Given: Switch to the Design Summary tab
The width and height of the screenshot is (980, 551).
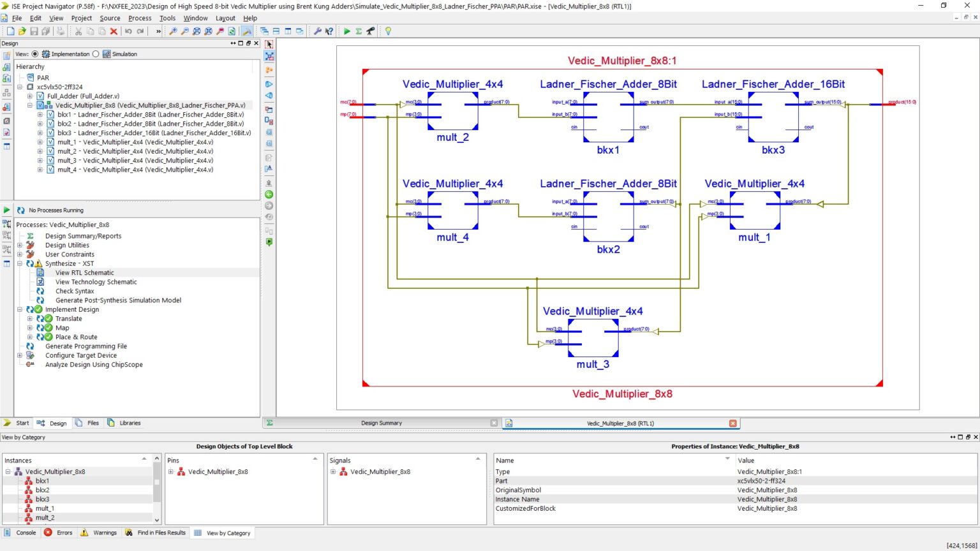Looking at the screenshot, I should [382, 423].
